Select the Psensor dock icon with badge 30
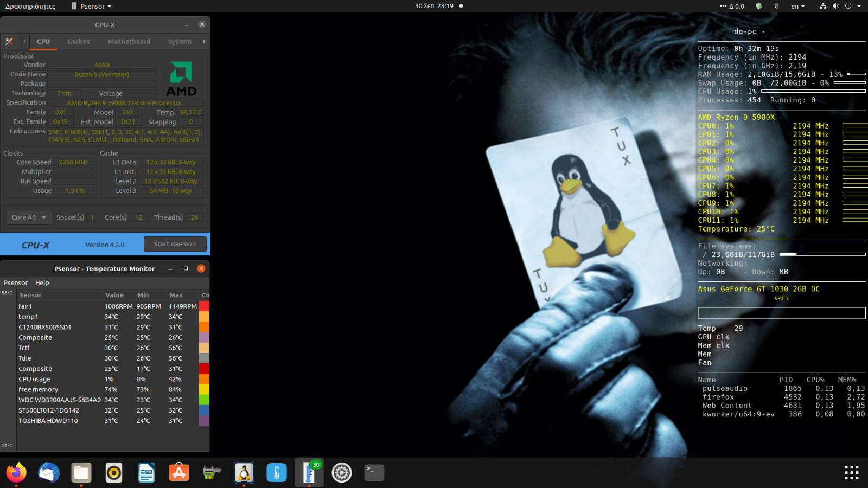 pos(309,473)
